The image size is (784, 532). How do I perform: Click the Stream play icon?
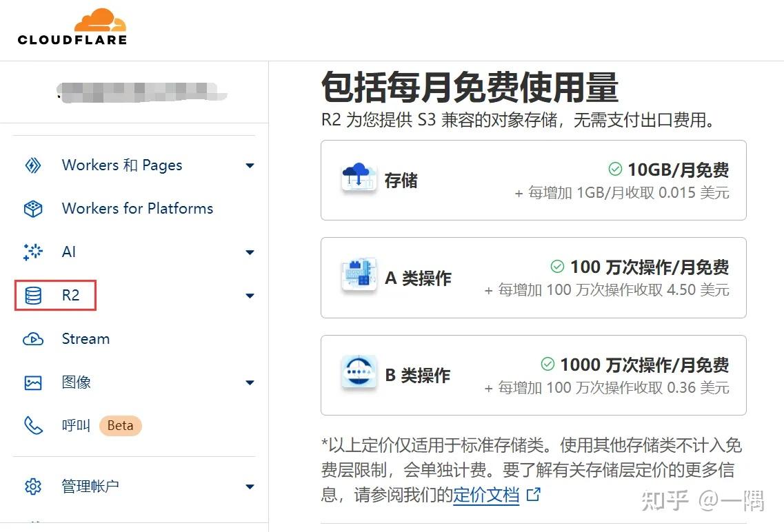tap(32, 338)
